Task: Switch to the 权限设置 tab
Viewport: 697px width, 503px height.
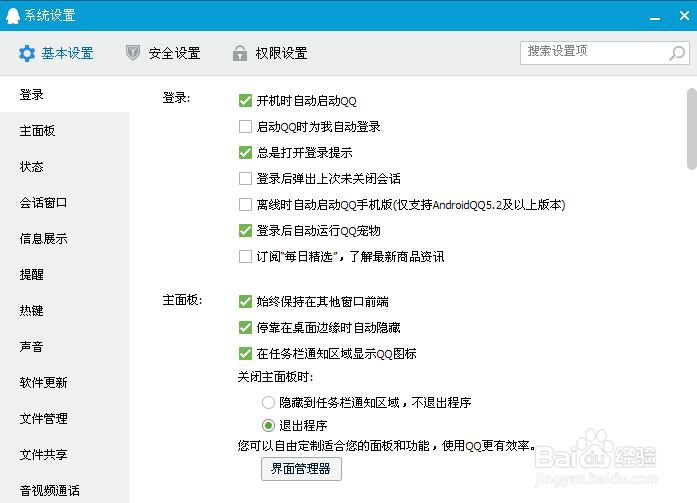Action: tap(270, 53)
